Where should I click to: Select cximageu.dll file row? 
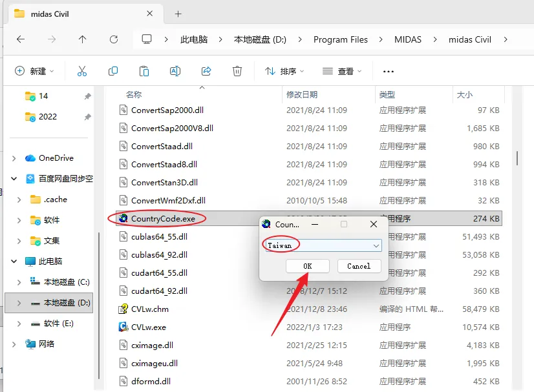tap(309, 363)
